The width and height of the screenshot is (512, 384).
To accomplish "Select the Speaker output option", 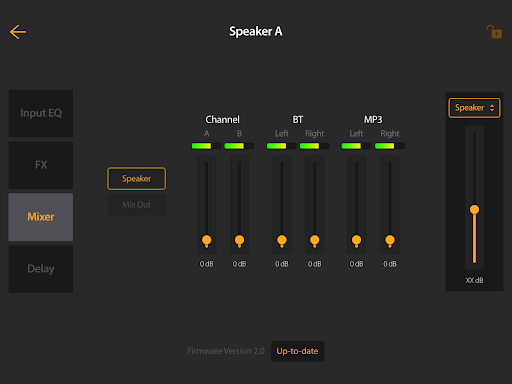I will [x=136, y=179].
